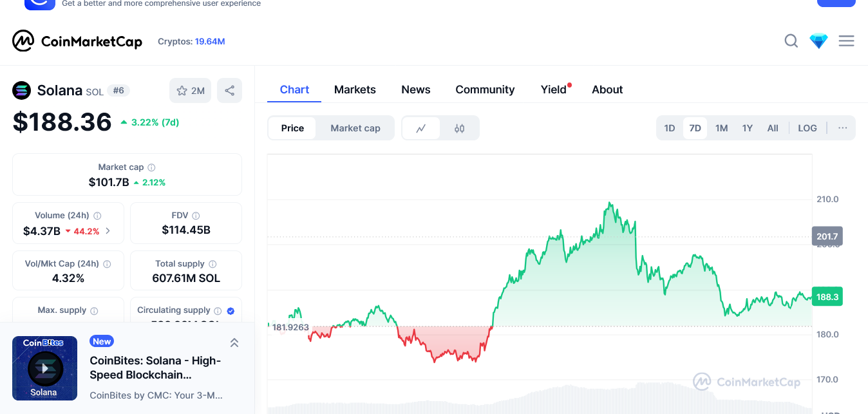Switch to candlestick chart view icon
This screenshot has width=868, height=414.
459,128
